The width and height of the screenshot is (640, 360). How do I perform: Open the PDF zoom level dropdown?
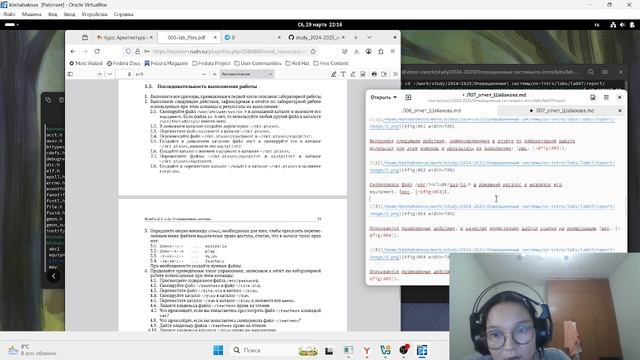pyautogui.click(x=247, y=74)
